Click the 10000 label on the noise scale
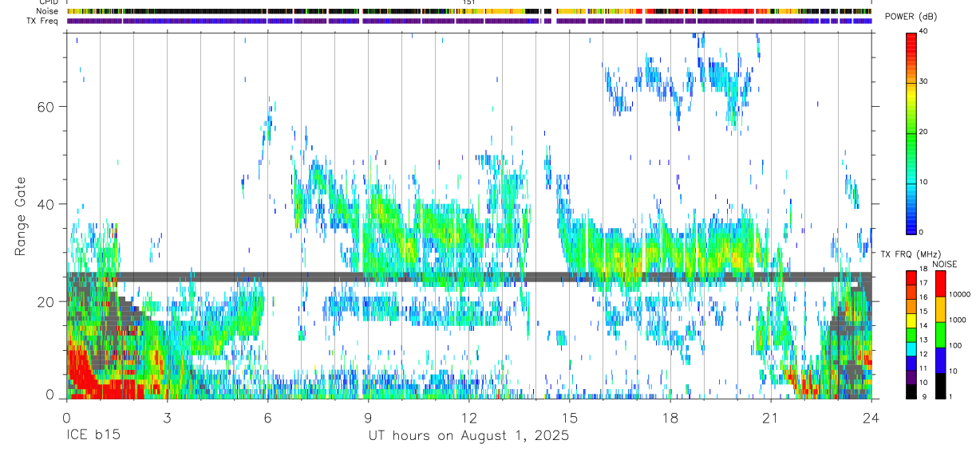Viewport: 980px width, 452px height. click(x=960, y=294)
